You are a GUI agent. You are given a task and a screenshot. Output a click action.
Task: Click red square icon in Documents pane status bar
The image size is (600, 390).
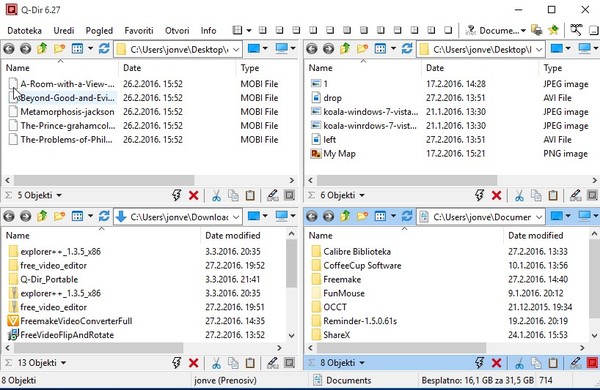coord(592,363)
